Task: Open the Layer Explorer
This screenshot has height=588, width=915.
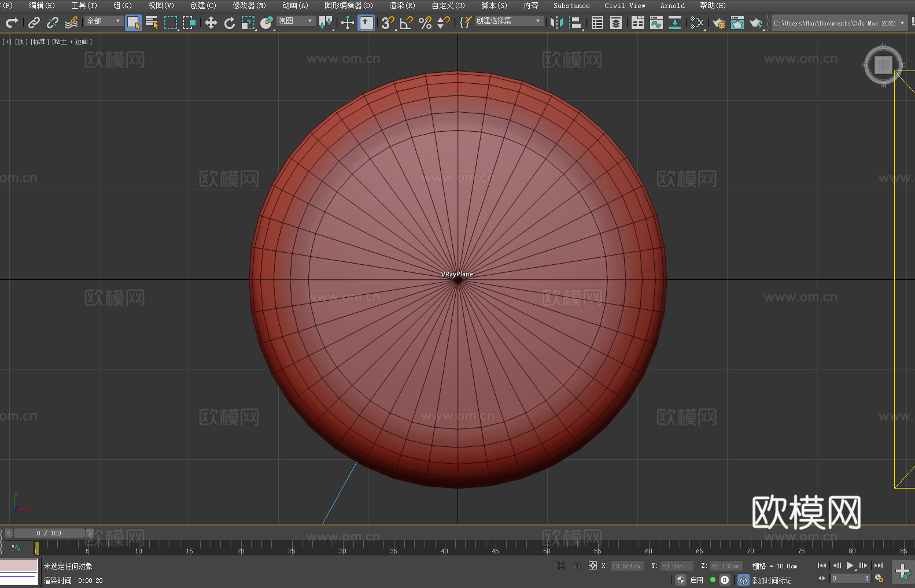Action: 616,23
